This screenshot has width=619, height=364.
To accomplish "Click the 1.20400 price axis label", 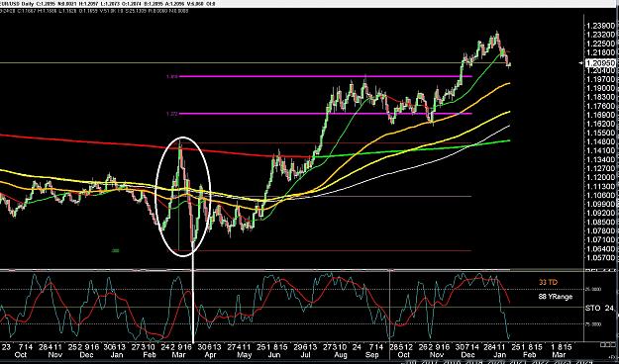I will pos(601,70).
